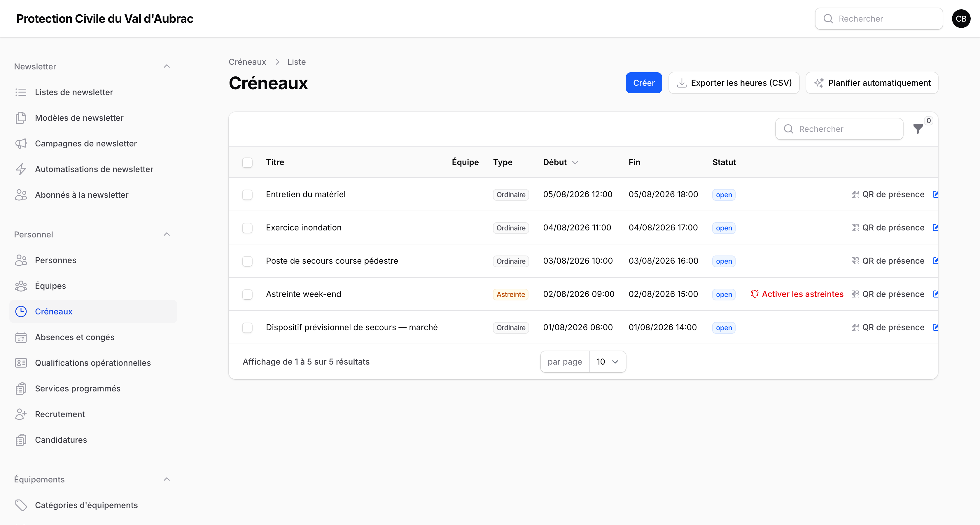The image size is (980, 525).
Task: Click the open status badge for Exercice inondation
Action: coord(724,228)
